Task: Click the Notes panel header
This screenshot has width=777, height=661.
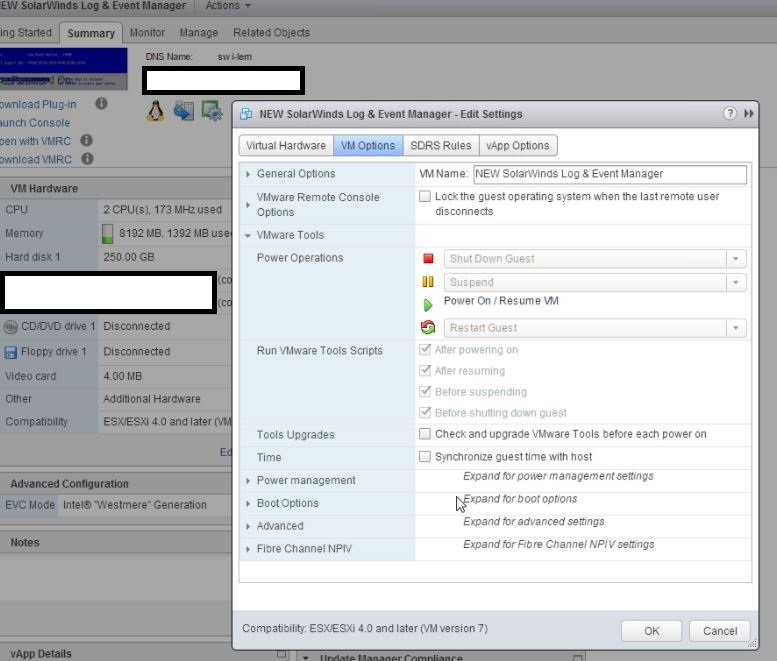Action: 115,543
